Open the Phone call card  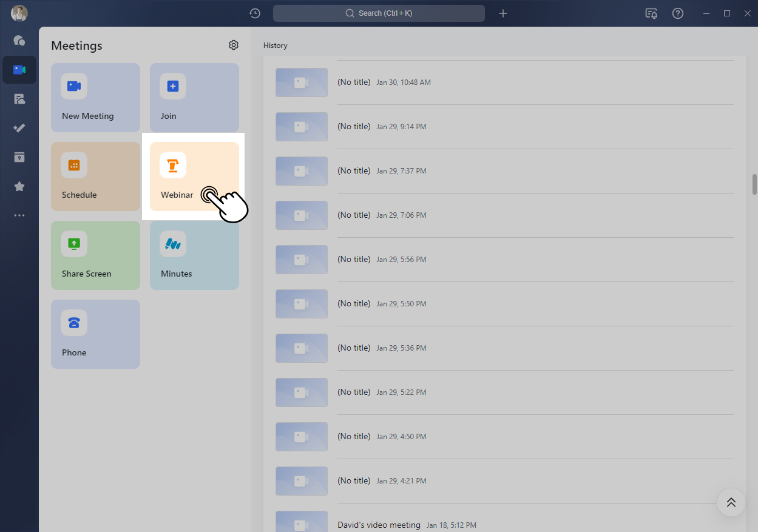click(x=96, y=334)
